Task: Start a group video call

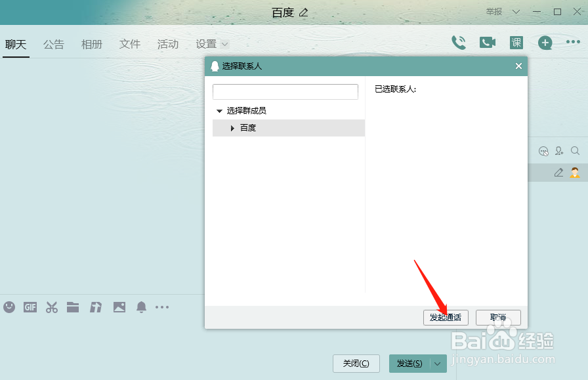Action: tap(488, 43)
